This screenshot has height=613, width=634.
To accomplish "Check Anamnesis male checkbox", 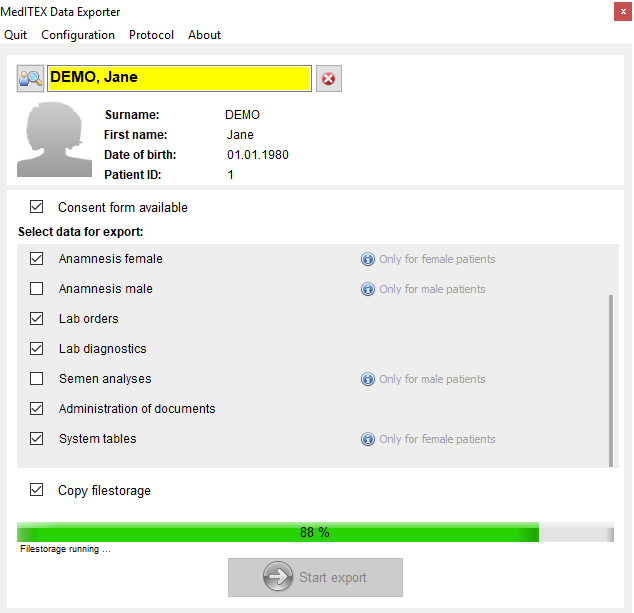I will (x=36, y=288).
